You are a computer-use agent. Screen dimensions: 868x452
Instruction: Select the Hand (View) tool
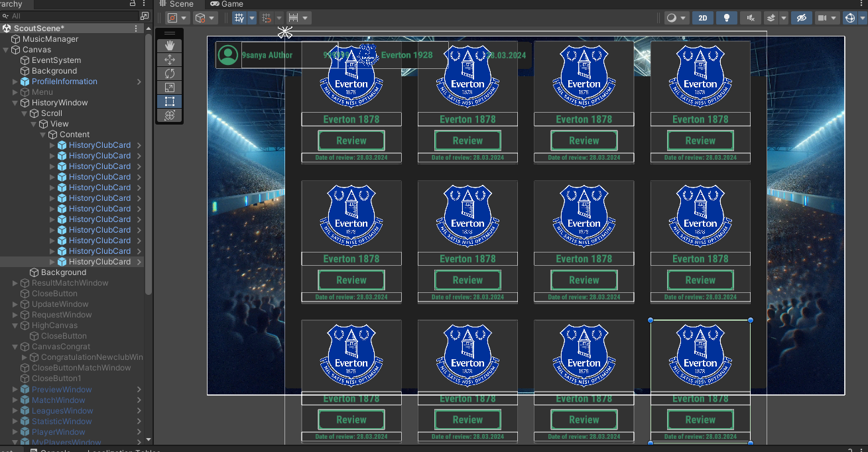point(170,46)
